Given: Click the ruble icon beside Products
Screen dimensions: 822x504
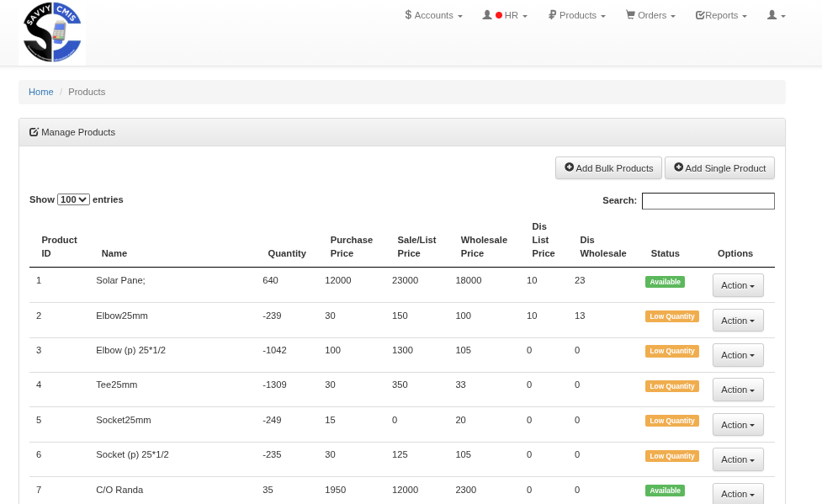Looking at the screenshot, I should point(552,15).
